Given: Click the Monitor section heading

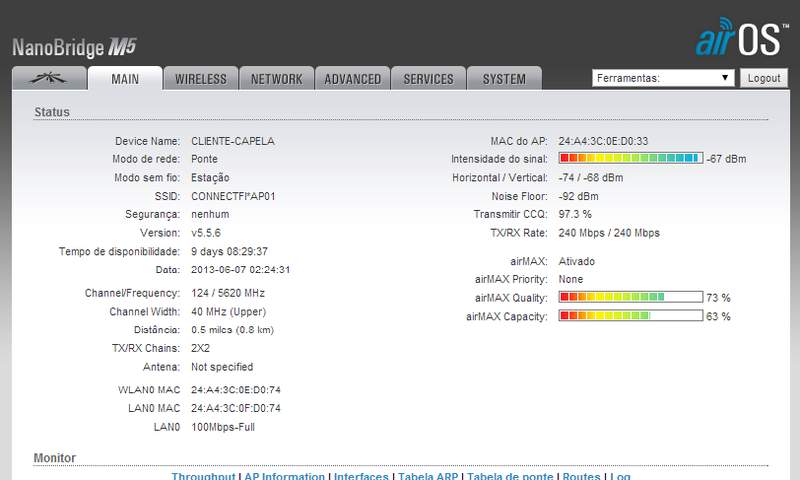Looking at the screenshot, I should 55,458.
